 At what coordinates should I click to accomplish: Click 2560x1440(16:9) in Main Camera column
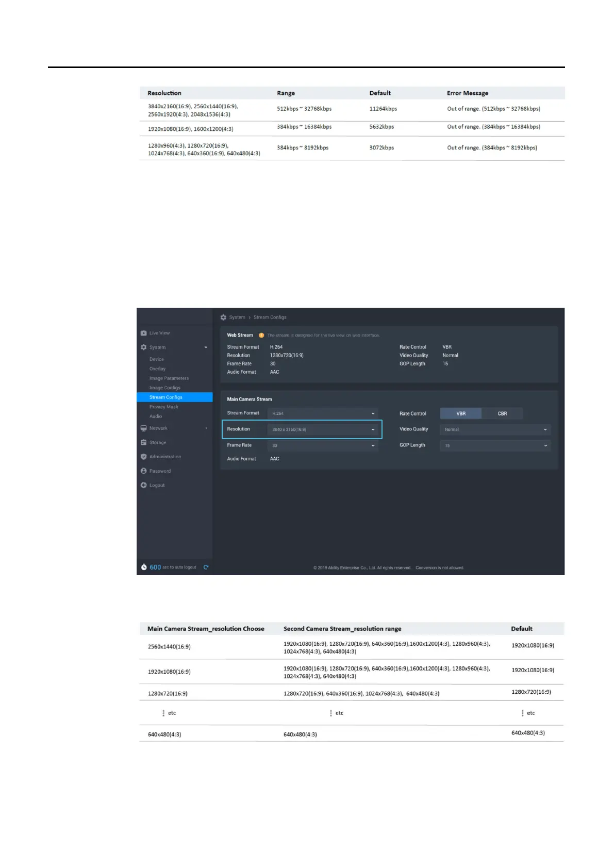169,647
